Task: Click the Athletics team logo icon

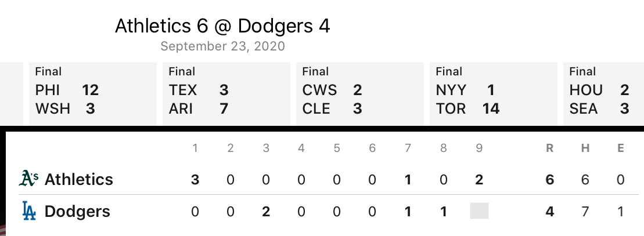Action: (x=29, y=179)
